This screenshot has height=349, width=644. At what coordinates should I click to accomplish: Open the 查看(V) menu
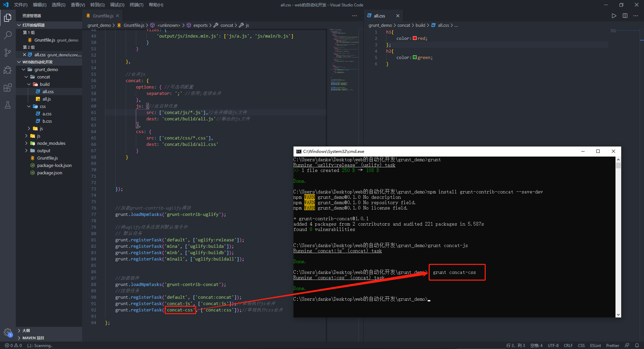[78, 5]
